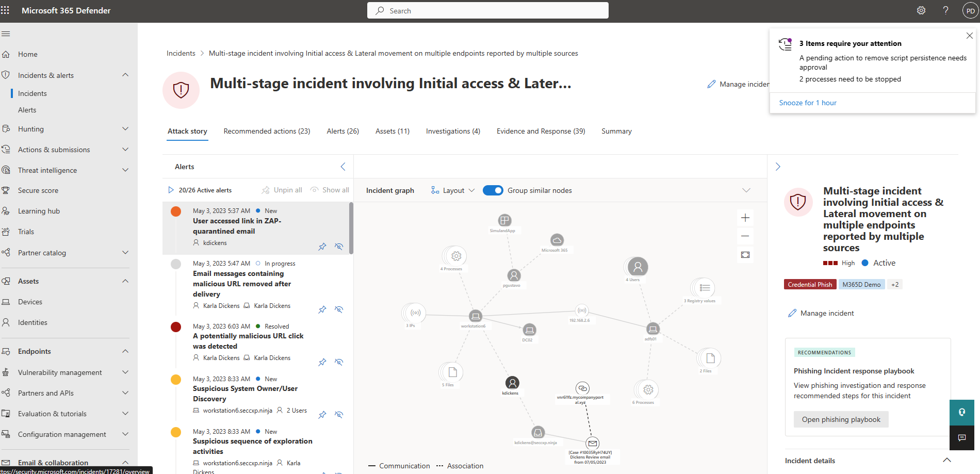Hide Email messages malicious URL removed alert
This screenshot has width=980, height=474.
tap(339, 309)
